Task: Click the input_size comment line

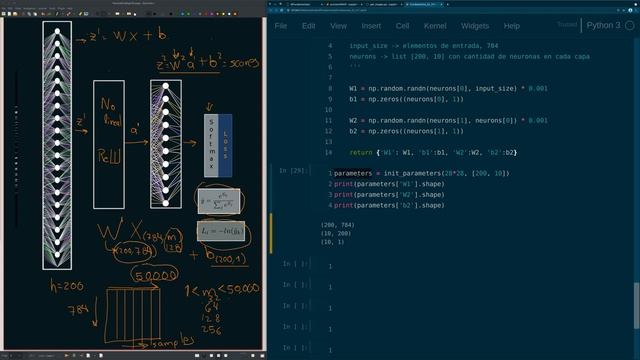Action: [x=424, y=46]
